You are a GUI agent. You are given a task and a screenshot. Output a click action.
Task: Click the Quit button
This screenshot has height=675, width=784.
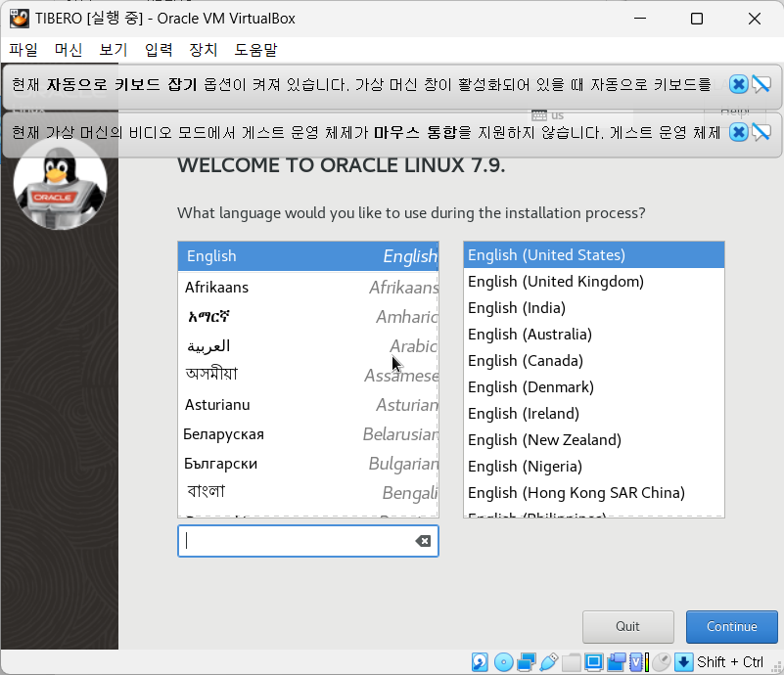(x=627, y=626)
